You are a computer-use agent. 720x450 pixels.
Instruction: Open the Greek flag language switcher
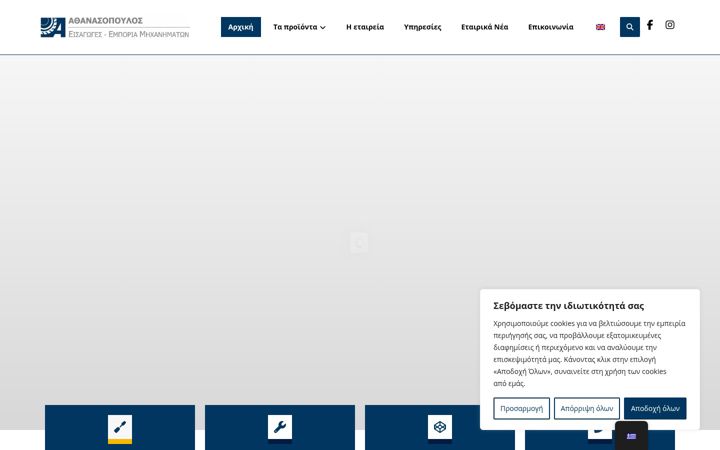[631, 436]
